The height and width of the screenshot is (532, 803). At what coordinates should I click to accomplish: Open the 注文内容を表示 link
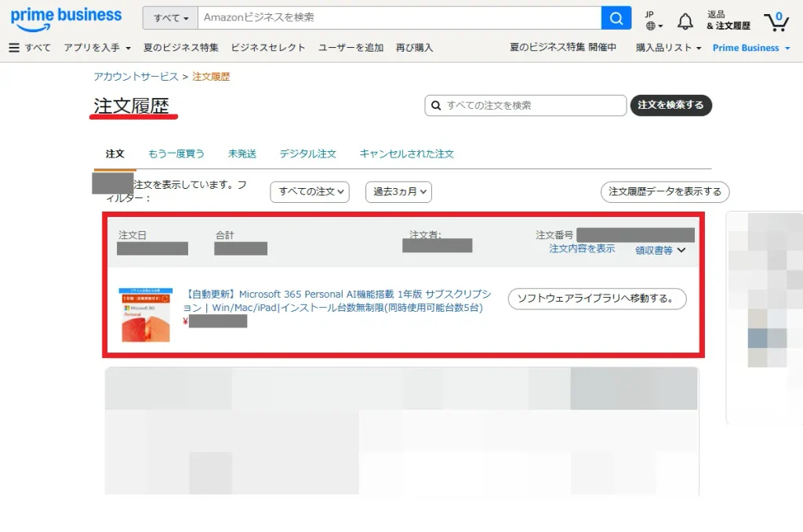tap(582, 248)
